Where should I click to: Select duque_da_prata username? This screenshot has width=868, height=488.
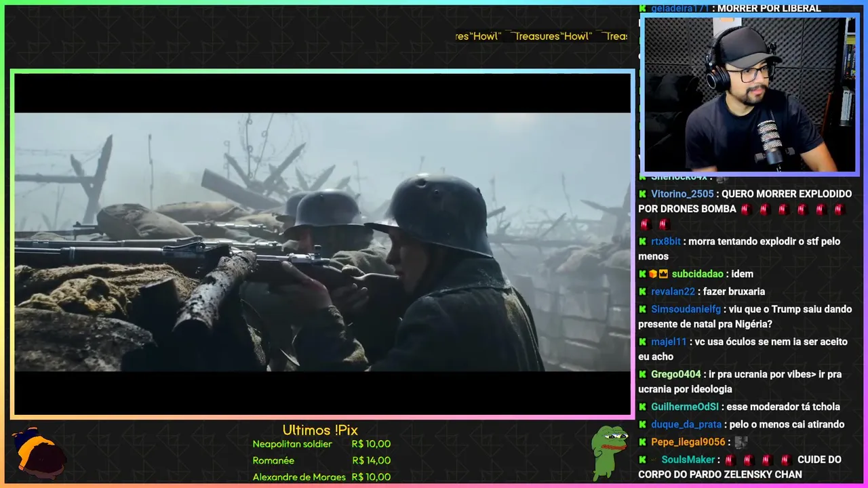686,424
